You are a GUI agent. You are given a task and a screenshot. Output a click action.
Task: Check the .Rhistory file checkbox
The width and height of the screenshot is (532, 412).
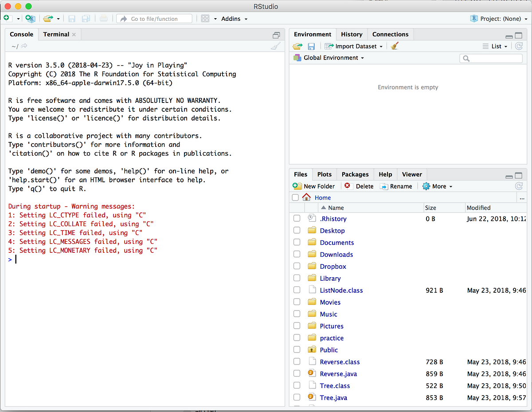point(297,218)
